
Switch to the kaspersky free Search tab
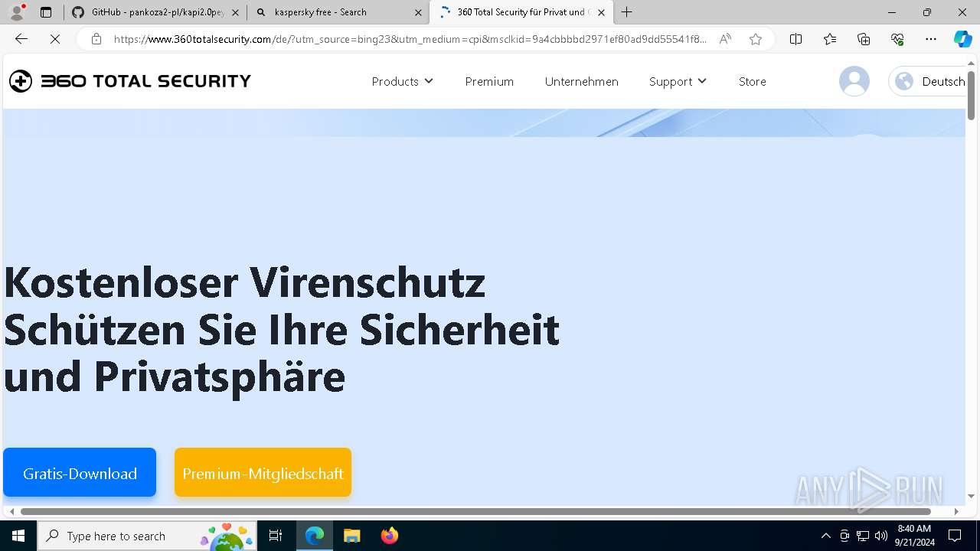[x=338, y=12]
